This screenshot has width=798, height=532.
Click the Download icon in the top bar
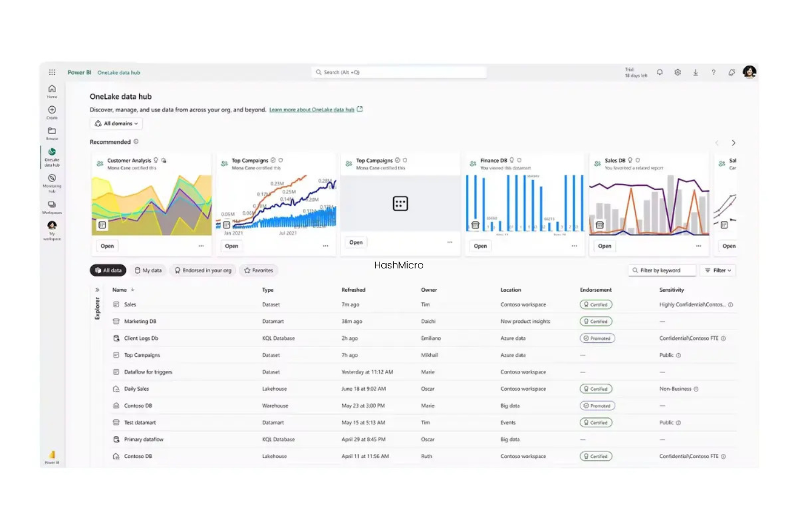tap(696, 72)
